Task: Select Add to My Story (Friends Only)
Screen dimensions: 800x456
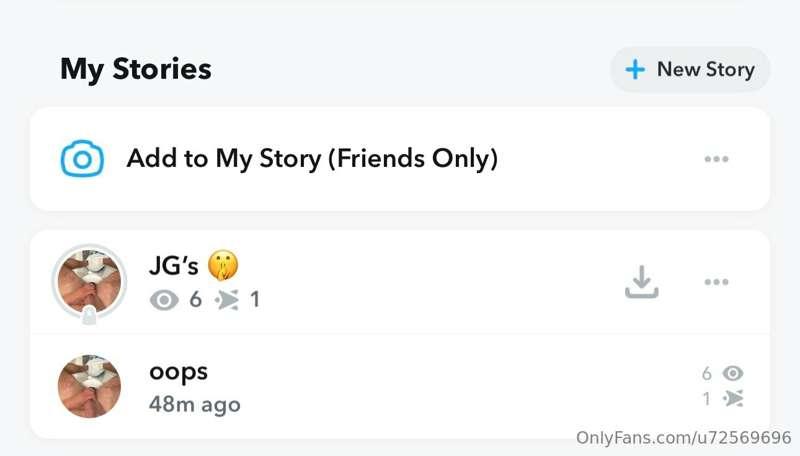Action: click(x=311, y=159)
